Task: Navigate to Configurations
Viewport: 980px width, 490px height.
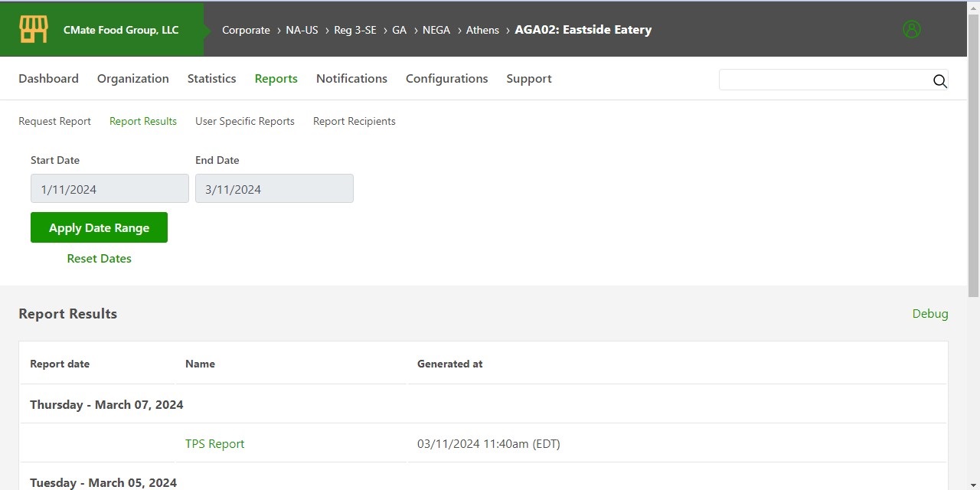Action: tap(446, 78)
